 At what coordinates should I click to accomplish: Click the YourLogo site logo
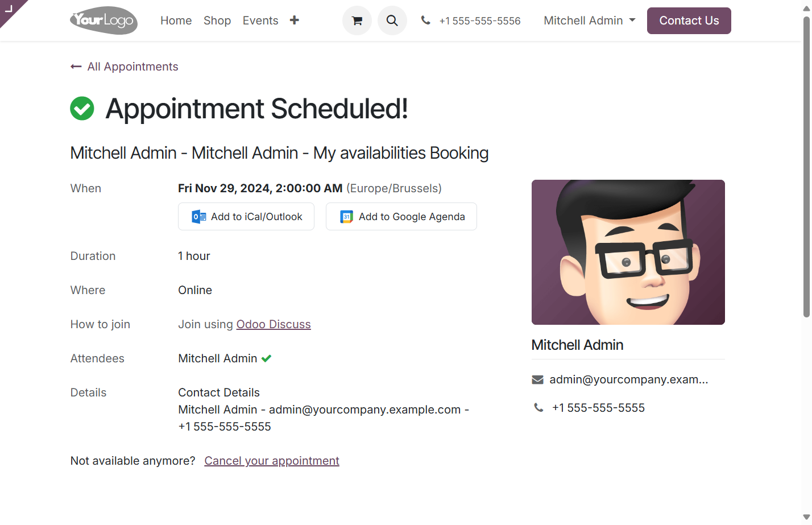tap(103, 20)
